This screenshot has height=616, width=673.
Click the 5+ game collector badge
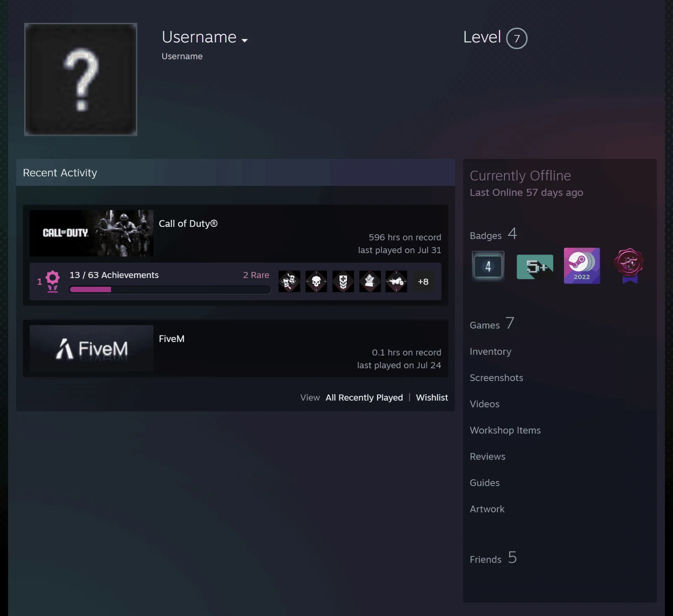[x=535, y=267]
